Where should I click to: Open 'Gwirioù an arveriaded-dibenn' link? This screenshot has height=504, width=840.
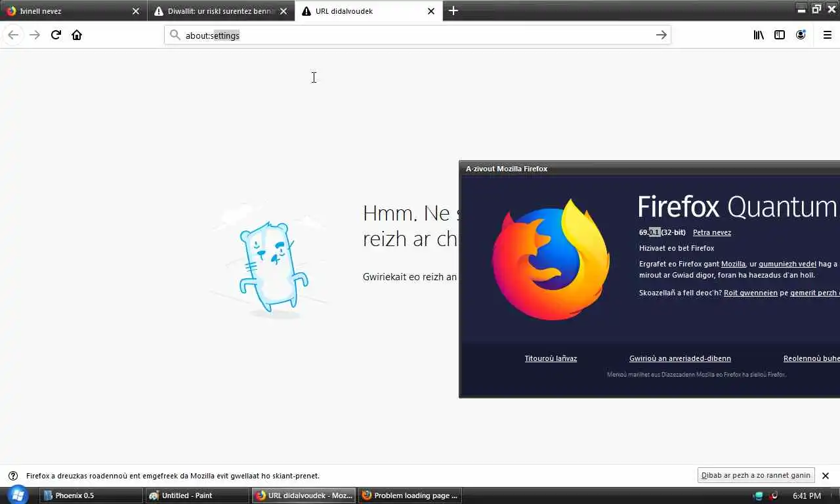coord(680,358)
